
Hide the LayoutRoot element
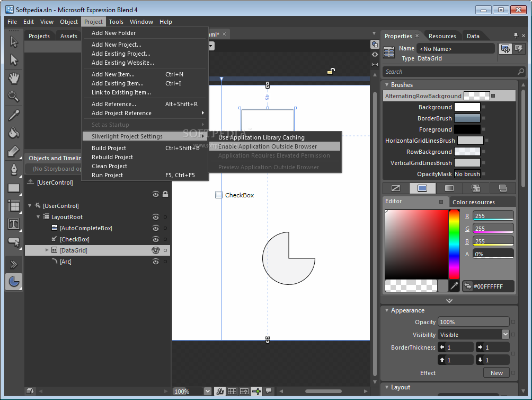click(156, 217)
